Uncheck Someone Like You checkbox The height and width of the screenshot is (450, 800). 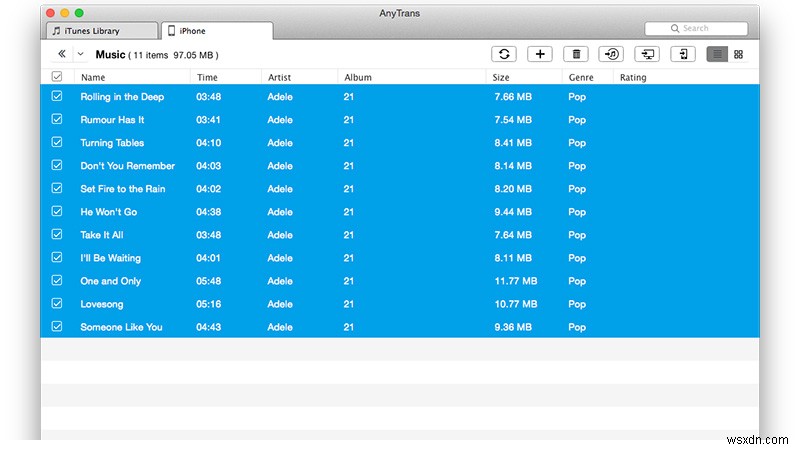57,327
